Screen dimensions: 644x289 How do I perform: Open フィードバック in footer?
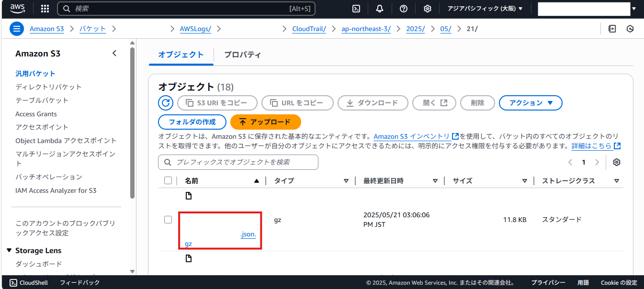[x=80, y=283]
